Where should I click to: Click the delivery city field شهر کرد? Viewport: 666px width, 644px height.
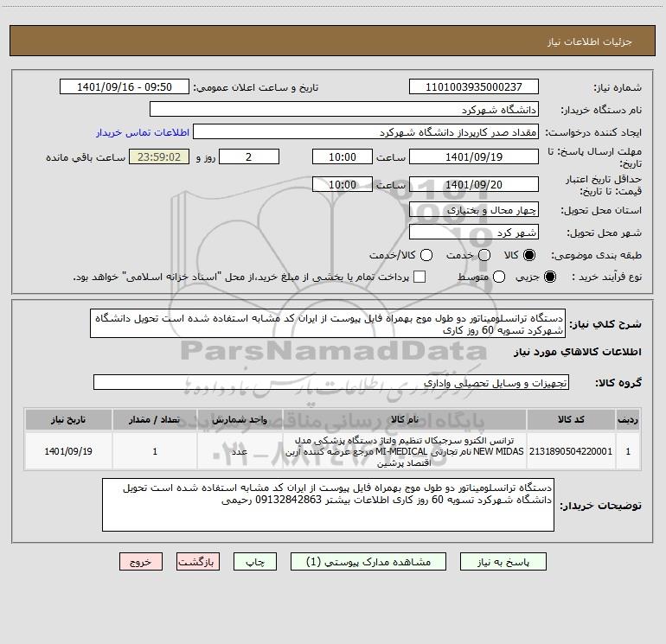474,233
